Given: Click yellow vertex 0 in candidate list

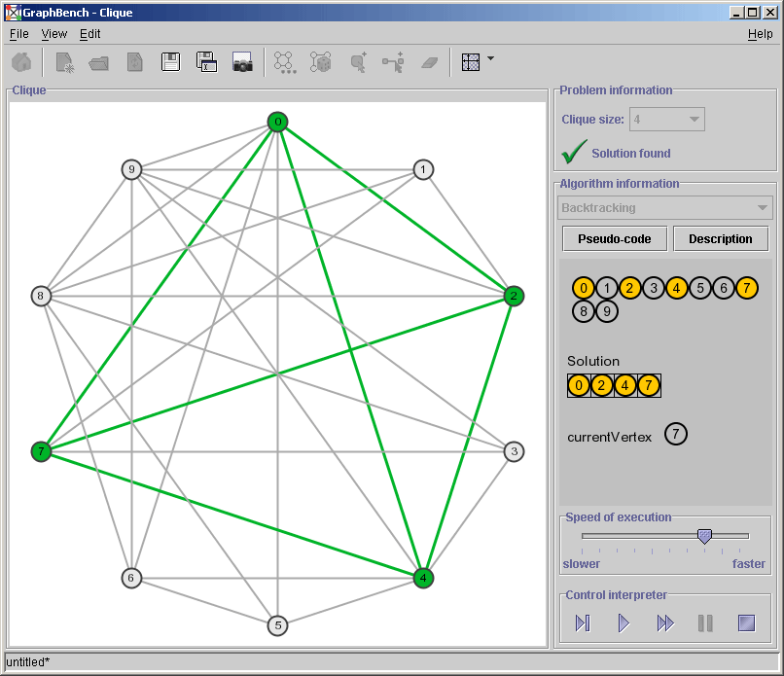Looking at the screenshot, I should pos(584,288).
